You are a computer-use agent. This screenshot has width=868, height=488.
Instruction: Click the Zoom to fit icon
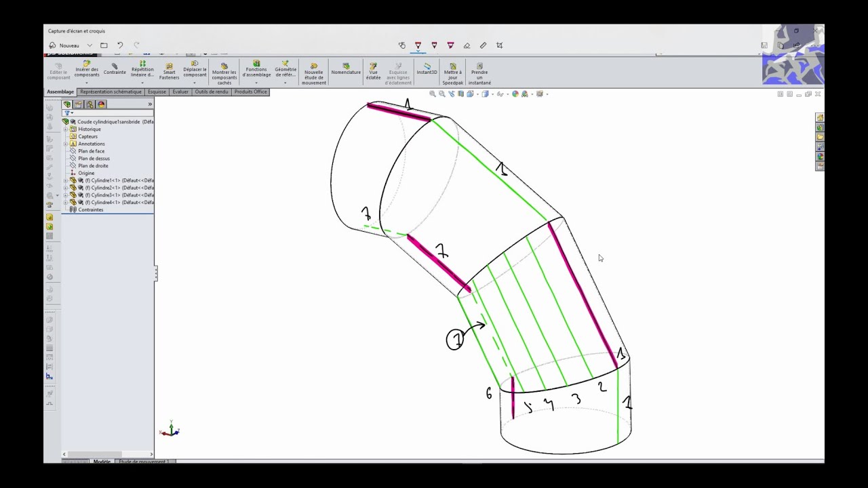pyautogui.click(x=433, y=94)
